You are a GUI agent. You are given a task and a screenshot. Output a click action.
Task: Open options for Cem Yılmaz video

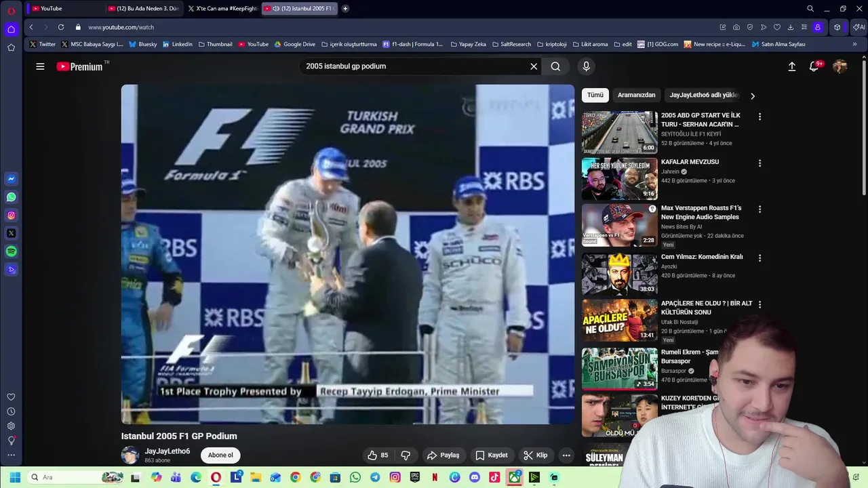[759, 258]
